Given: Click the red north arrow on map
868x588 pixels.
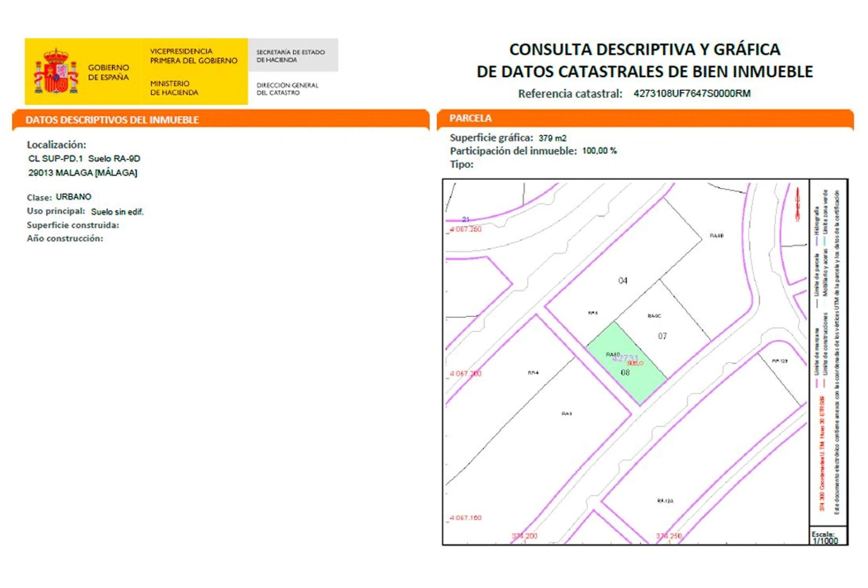Looking at the screenshot, I should coord(797,204).
